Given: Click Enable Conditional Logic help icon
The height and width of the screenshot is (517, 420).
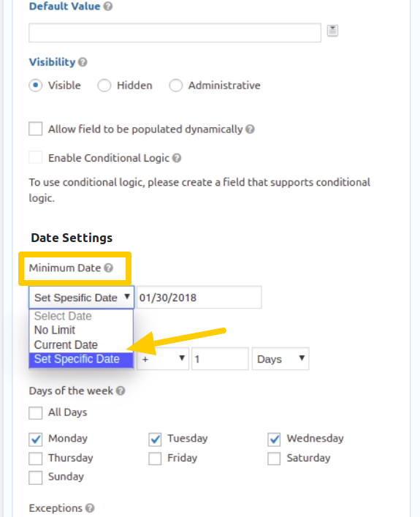Looking at the screenshot, I should pyautogui.click(x=177, y=158).
